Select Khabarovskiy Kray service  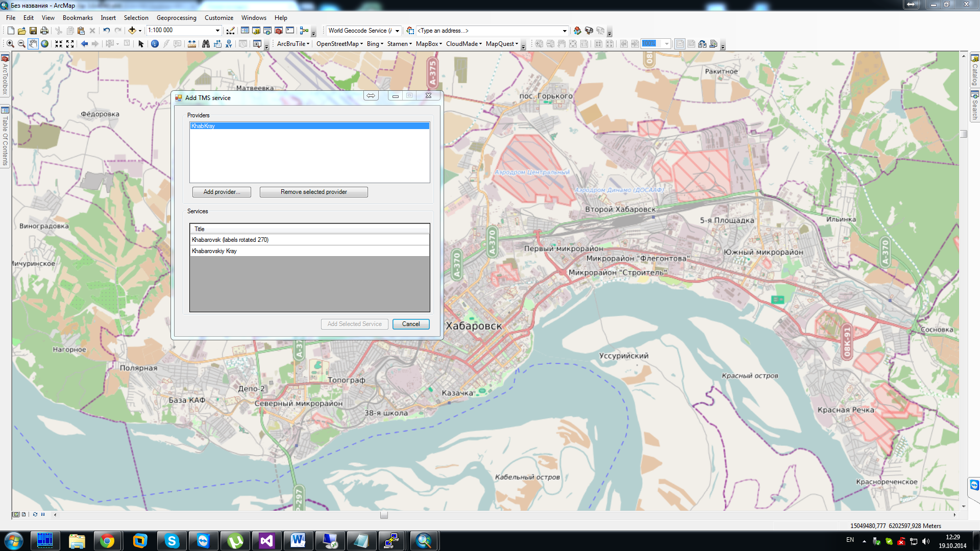tap(310, 251)
